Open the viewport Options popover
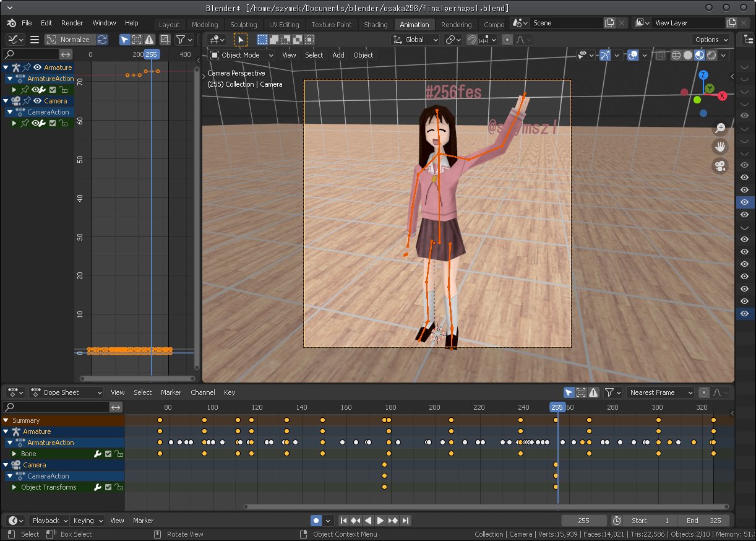This screenshot has height=541, width=756. coord(711,40)
